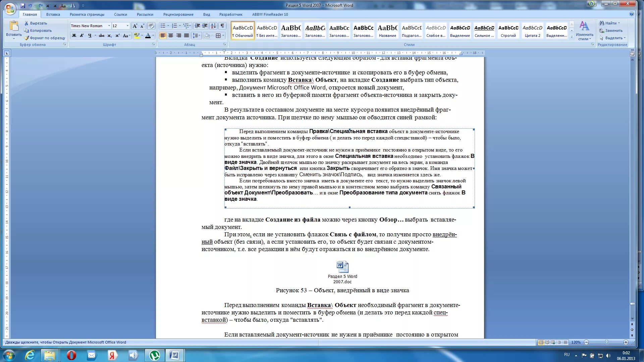
Task: Apply yellow text highlight color
Action: point(136,36)
